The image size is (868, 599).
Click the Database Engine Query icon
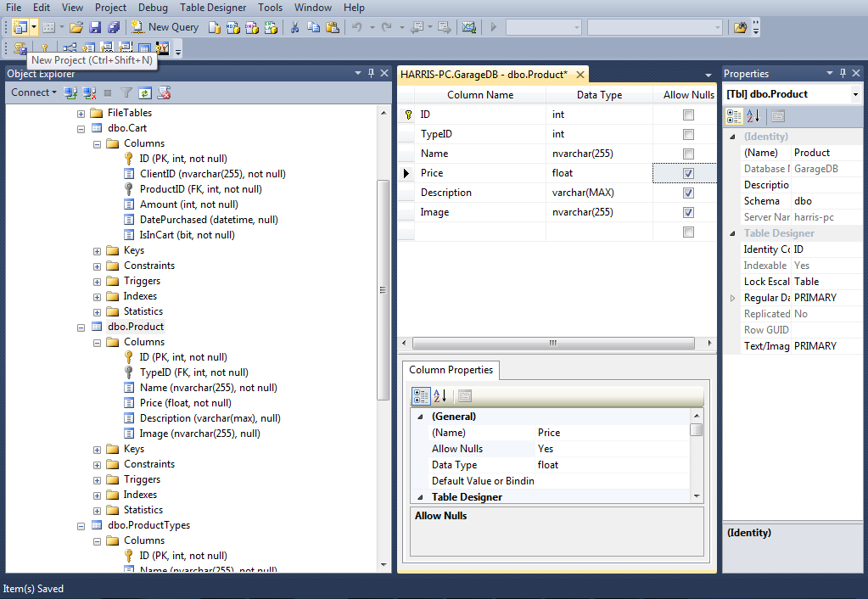[x=214, y=27]
